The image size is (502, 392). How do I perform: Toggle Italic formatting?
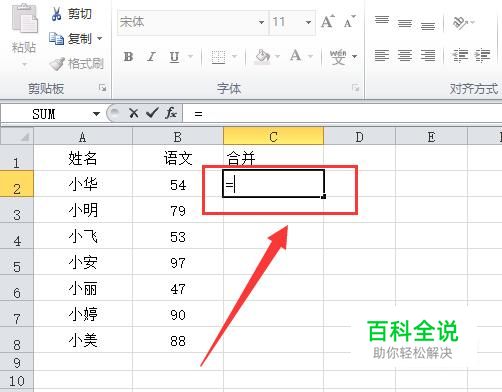[x=151, y=57]
